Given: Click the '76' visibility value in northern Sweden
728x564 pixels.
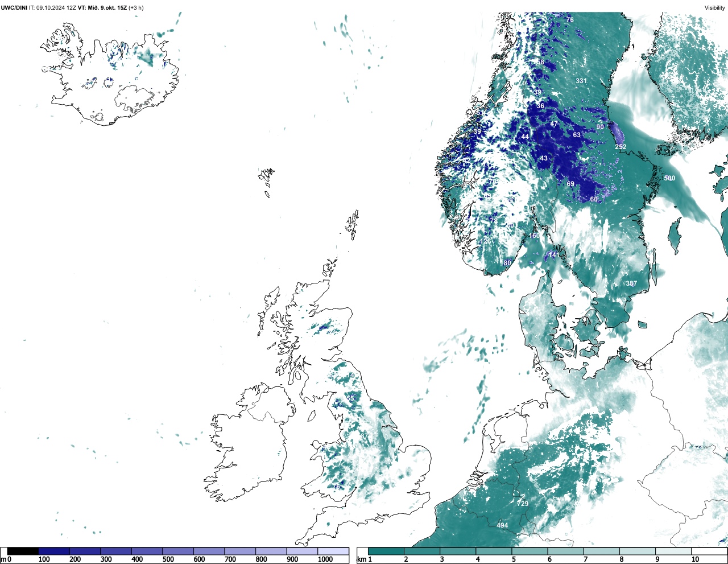Looking at the screenshot, I should tap(570, 20).
